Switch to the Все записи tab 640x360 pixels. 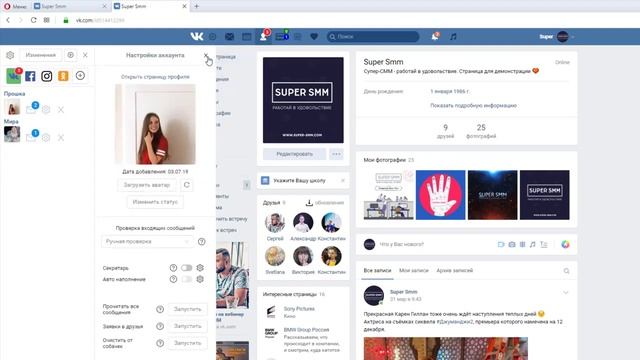[x=377, y=270]
